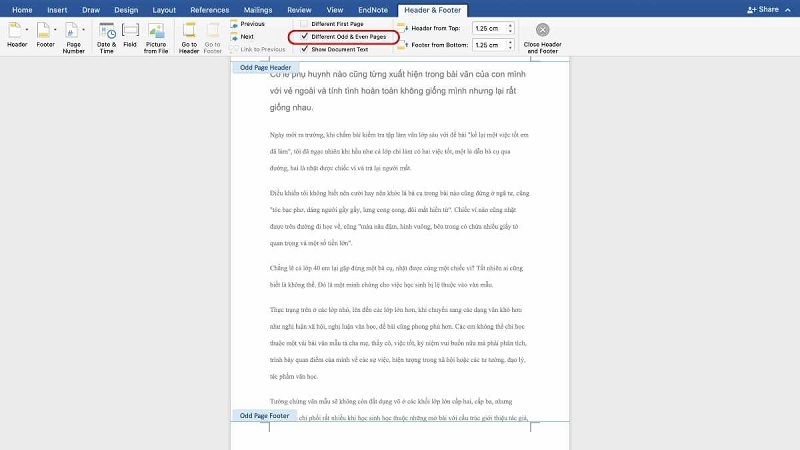Step the Footer from Bottom spinner
The image size is (800, 450).
point(510,45)
